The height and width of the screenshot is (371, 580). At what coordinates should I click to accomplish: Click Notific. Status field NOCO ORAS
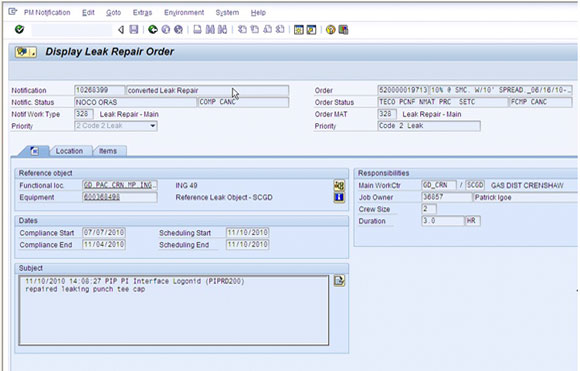[135, 102]
